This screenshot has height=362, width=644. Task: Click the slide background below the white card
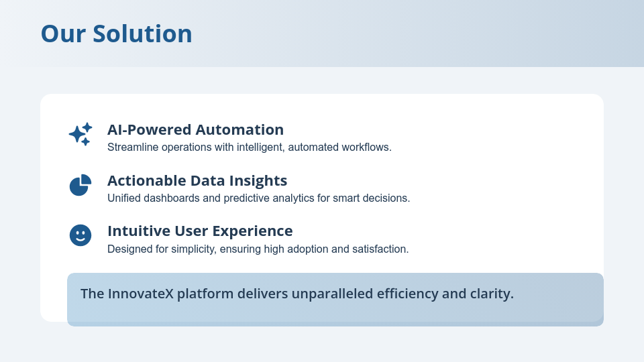click(322, 343)
